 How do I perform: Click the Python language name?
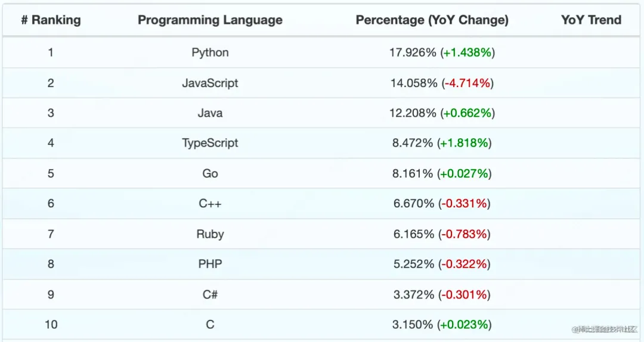[210, 52]
